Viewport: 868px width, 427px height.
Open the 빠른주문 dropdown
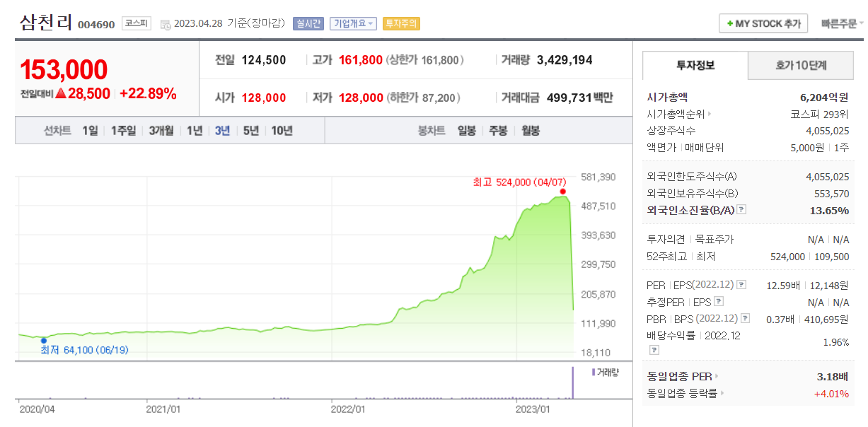tap(842, 23)
